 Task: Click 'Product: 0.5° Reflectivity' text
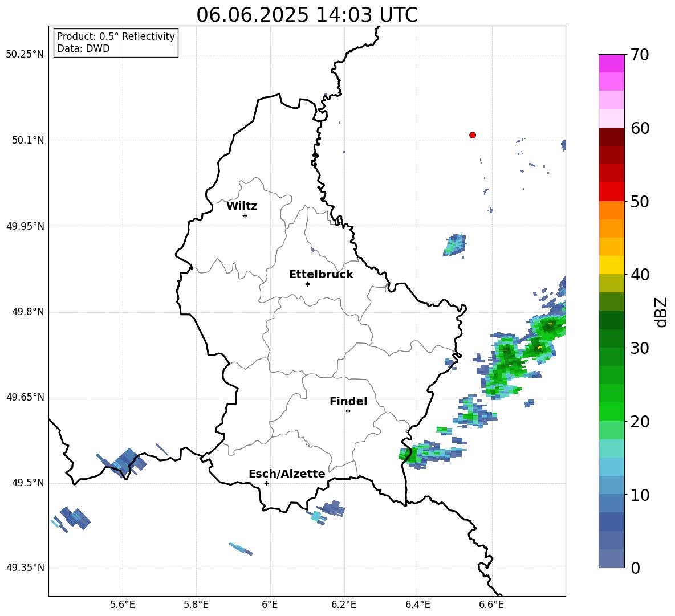[116, 36]
